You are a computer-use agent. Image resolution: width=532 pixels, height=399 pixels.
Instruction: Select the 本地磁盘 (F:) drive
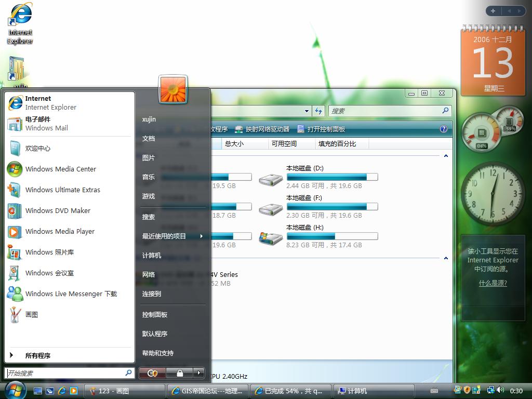[318, 206]
